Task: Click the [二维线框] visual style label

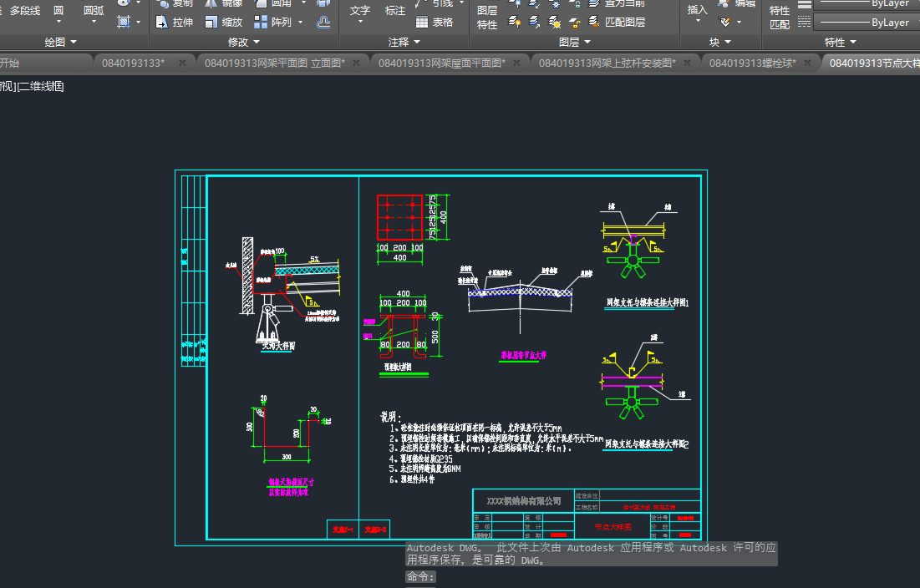Action: (42, 86)
